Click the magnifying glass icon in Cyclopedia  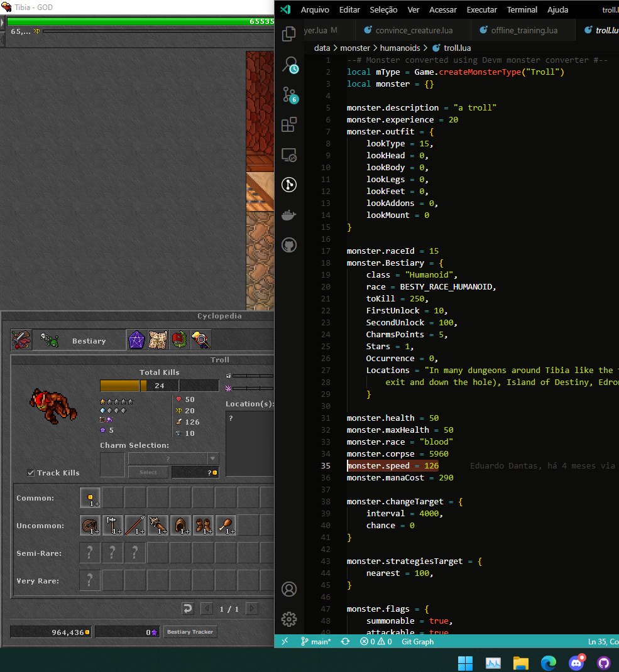(x=202, y=340)
